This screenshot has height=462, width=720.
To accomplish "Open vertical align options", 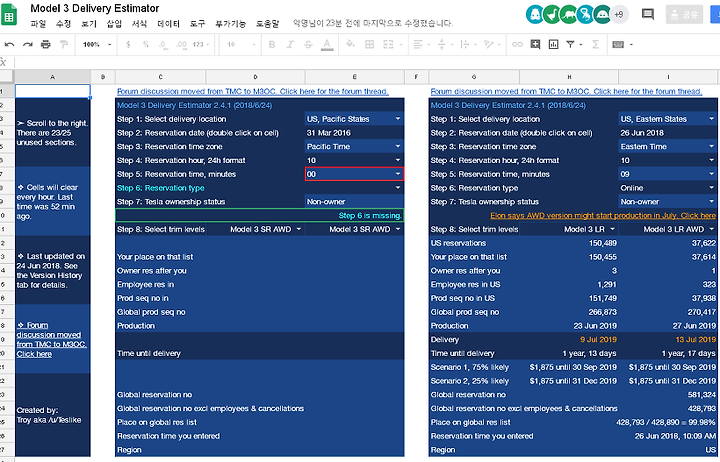I will pyautogui.click(x=444, y=45).
